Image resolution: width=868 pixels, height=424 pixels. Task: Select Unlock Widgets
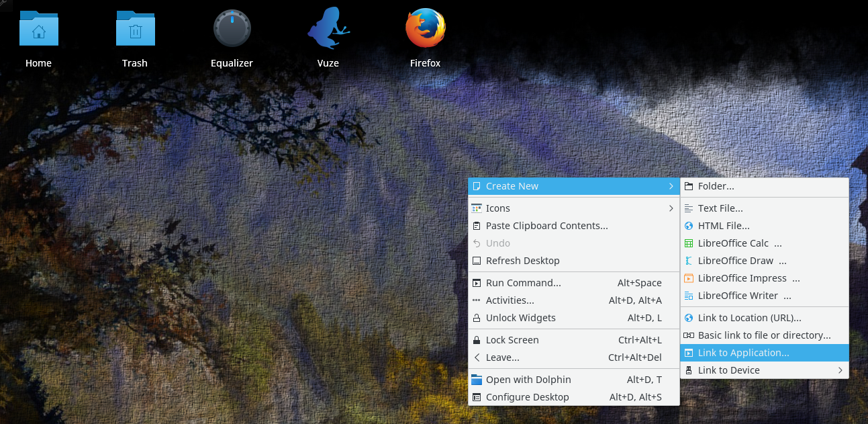(574, 318)
